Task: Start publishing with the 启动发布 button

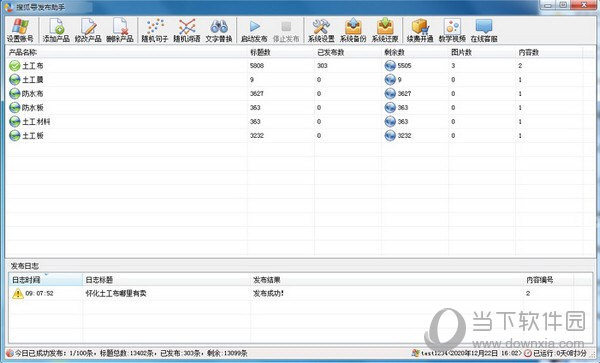Action: pyautogui.click(x=254, y=30)
